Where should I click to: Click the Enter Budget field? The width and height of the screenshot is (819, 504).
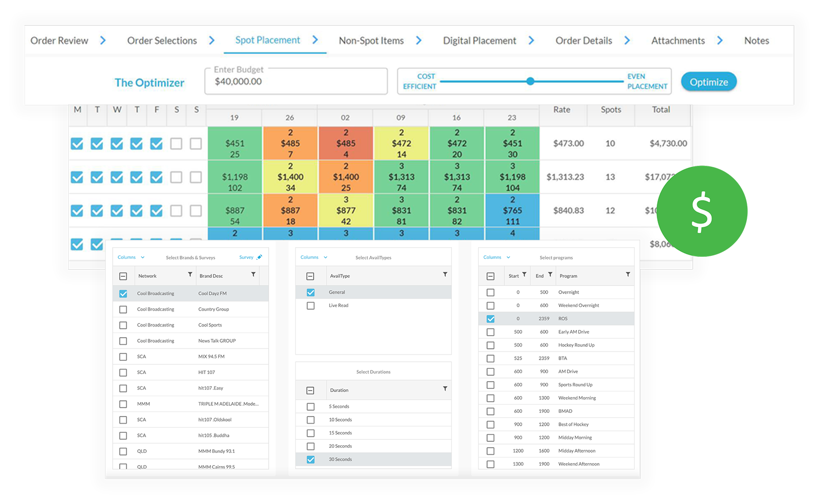point(296,81)
